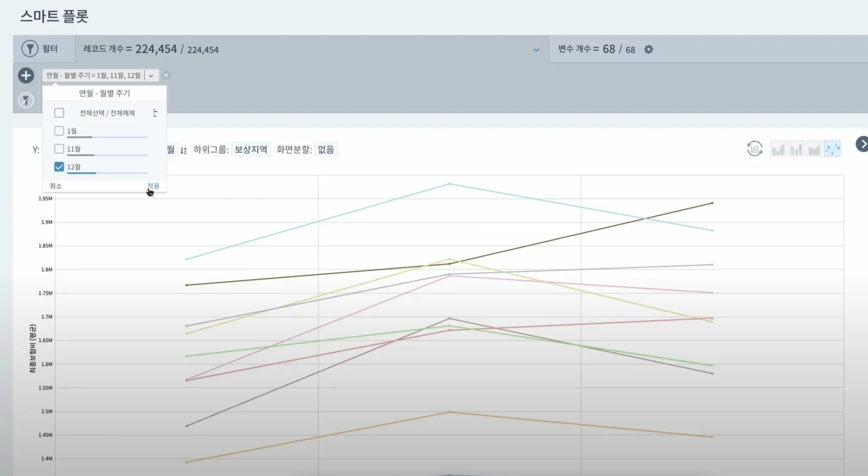Select the histogram-style first chart type icon

click(778, 149)
